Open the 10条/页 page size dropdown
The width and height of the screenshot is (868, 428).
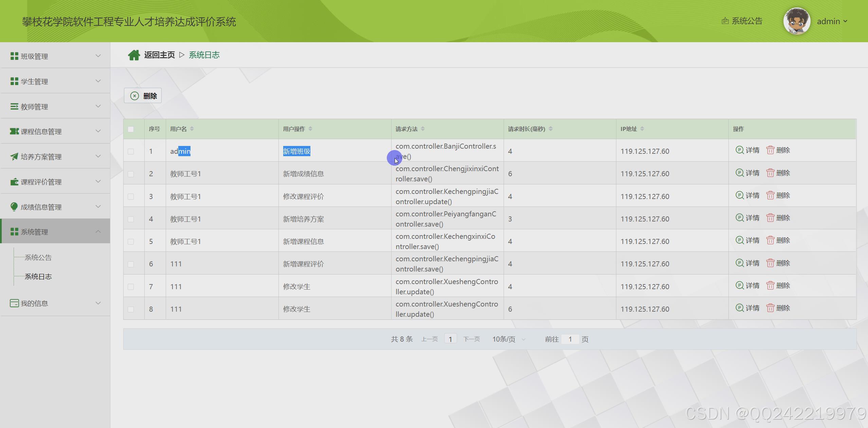click(x=509, y=339)
